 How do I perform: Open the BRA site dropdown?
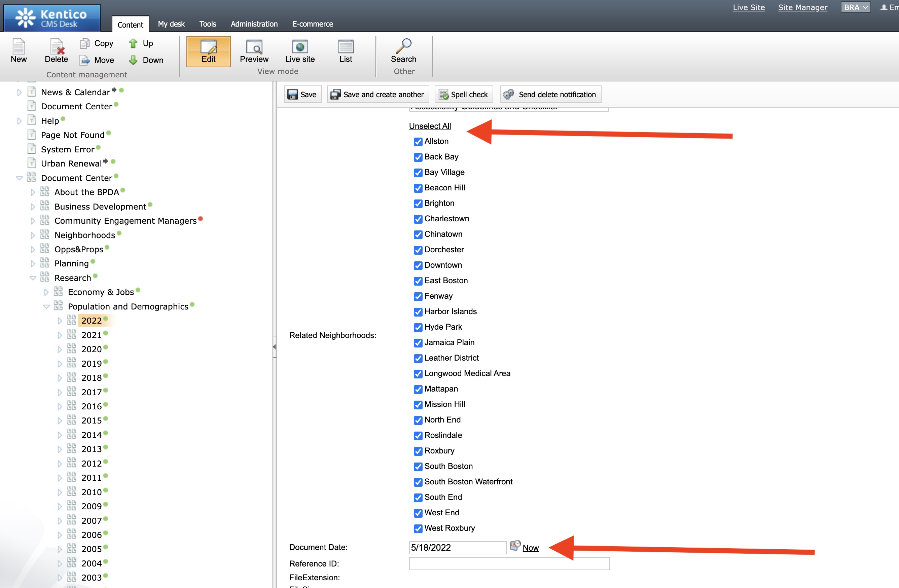pyautogui.click(x=855, y=7)
